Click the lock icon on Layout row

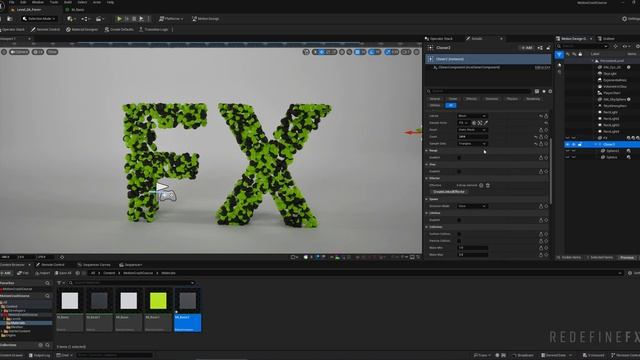pos(546,116)
